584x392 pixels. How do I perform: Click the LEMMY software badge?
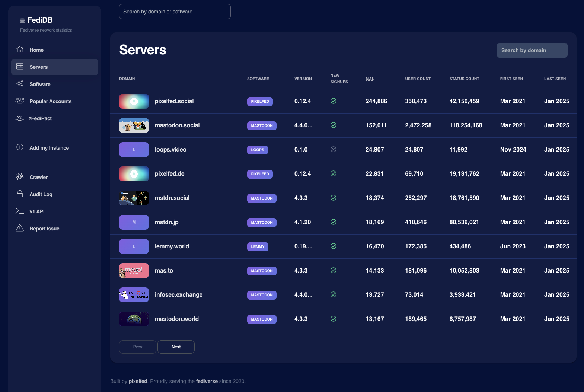tap(258, 246)
